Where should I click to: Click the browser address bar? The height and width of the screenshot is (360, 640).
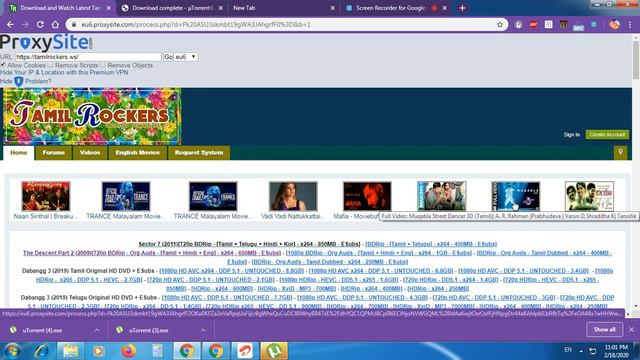pos(286,24)
